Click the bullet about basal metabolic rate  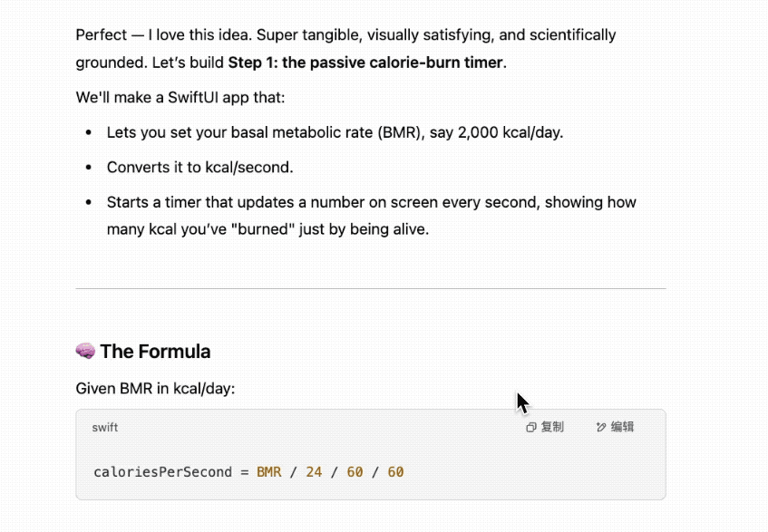click(x=335, y=132)
